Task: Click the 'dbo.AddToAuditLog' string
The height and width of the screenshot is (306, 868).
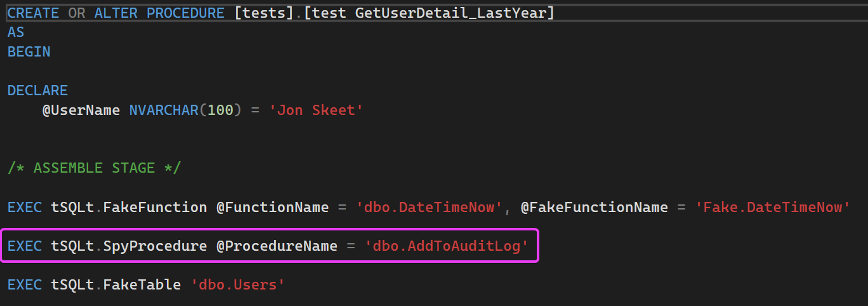Action: (x=447, y=246)
